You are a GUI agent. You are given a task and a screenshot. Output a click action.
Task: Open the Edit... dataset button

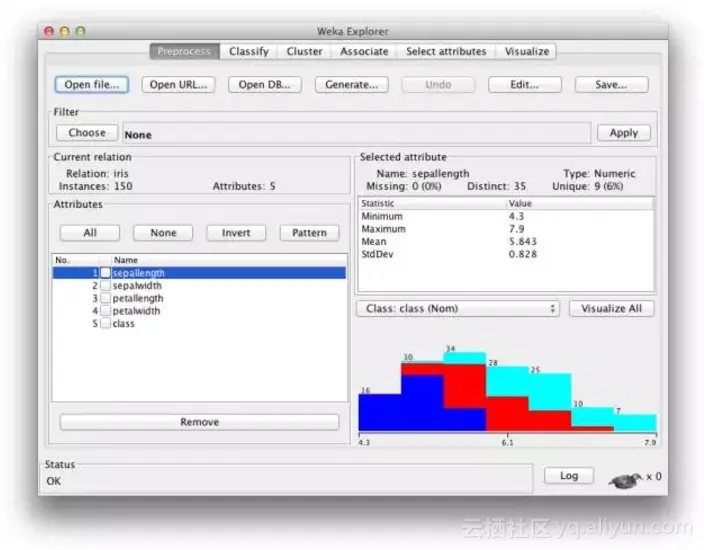pos(525,84)
